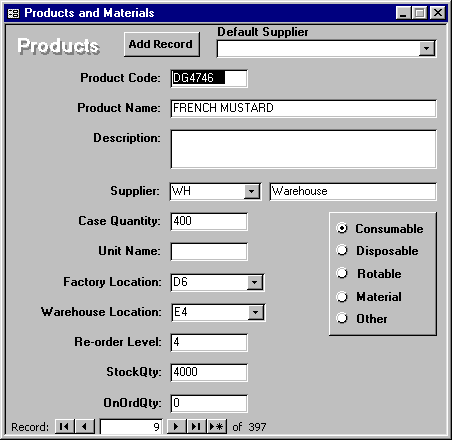The height and width of the screenshot is (440, 452).
Task: Click the new record navigation button
Action: (x=217, y=426)
